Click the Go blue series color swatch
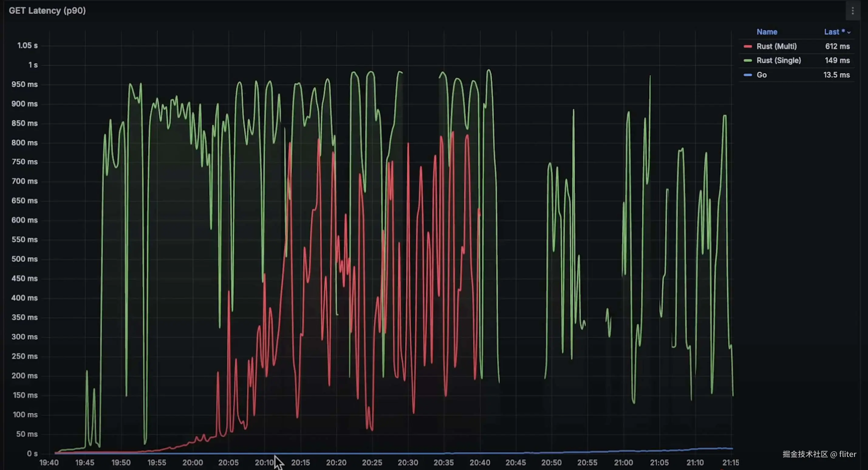The width and height of the screenshot is (868, 470). tap(748, 75)
